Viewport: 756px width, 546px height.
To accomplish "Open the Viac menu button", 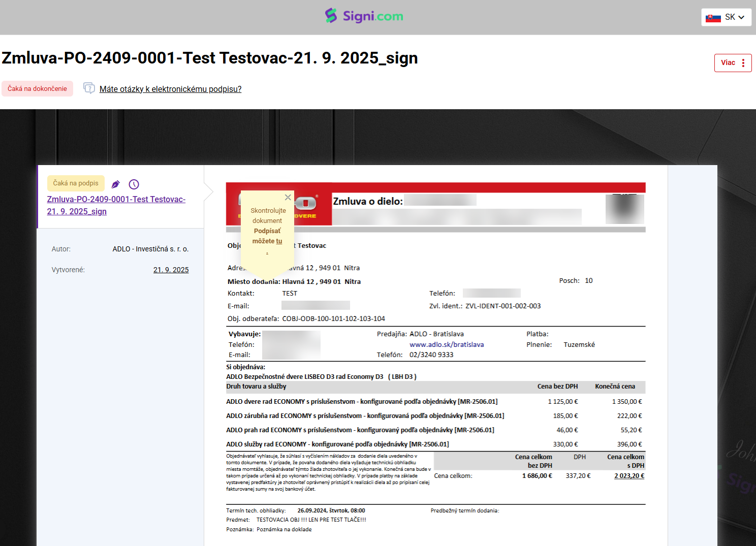I will pyautogui.click(x=733, y=63).
